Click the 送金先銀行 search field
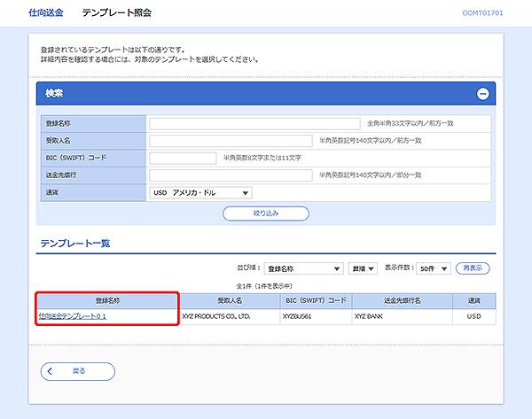Screen dimensions: 532x419 [231, 175]
